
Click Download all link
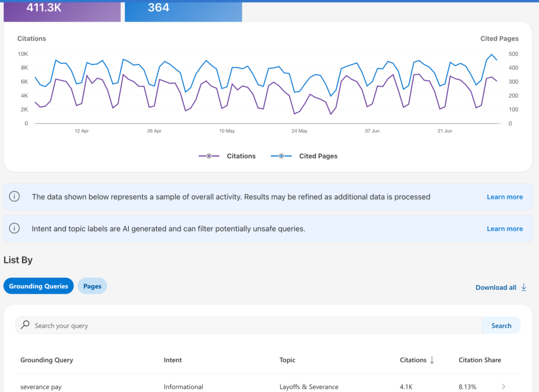[496, 287]
